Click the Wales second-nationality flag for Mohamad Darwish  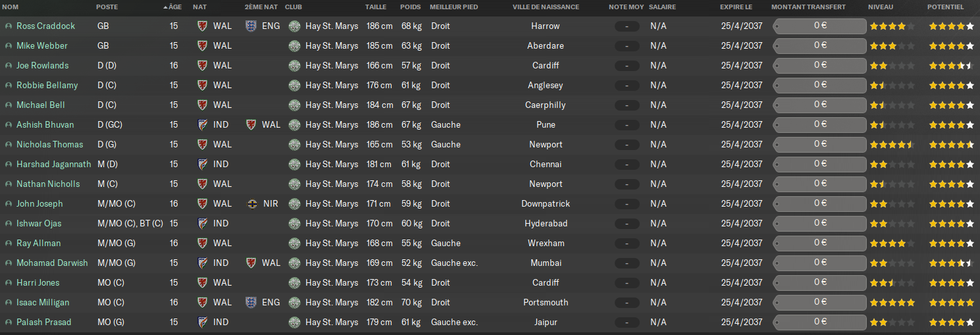(251, 263)
